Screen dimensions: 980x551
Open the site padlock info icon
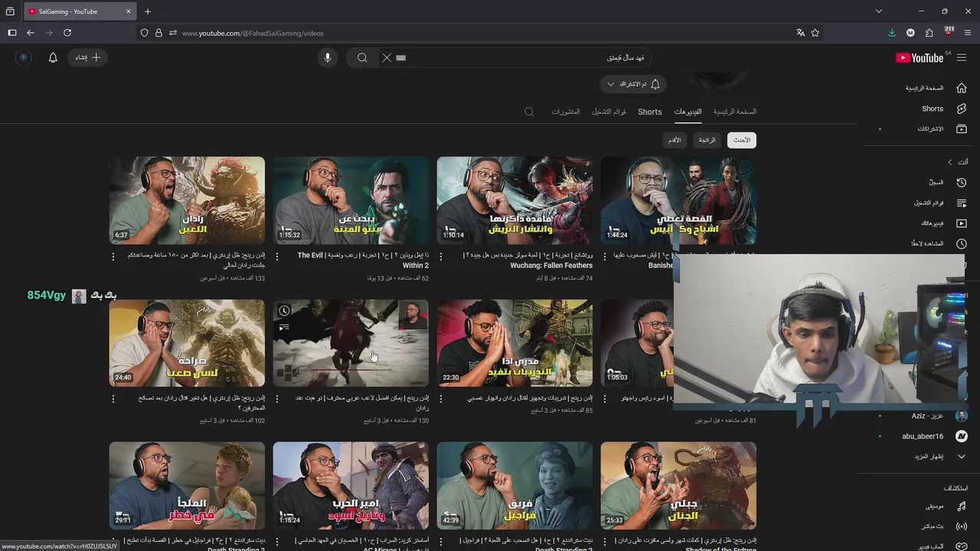[x=158, y=33]
